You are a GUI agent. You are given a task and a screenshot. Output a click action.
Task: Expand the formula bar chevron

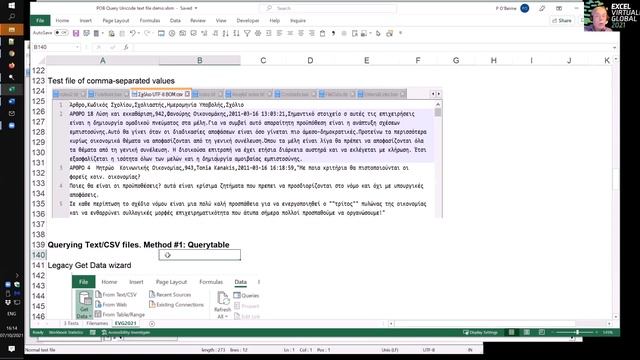coord(614,47)
